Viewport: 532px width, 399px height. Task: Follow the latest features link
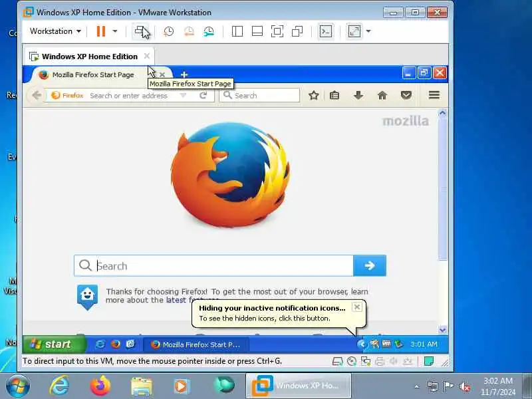tap(192, 300)
